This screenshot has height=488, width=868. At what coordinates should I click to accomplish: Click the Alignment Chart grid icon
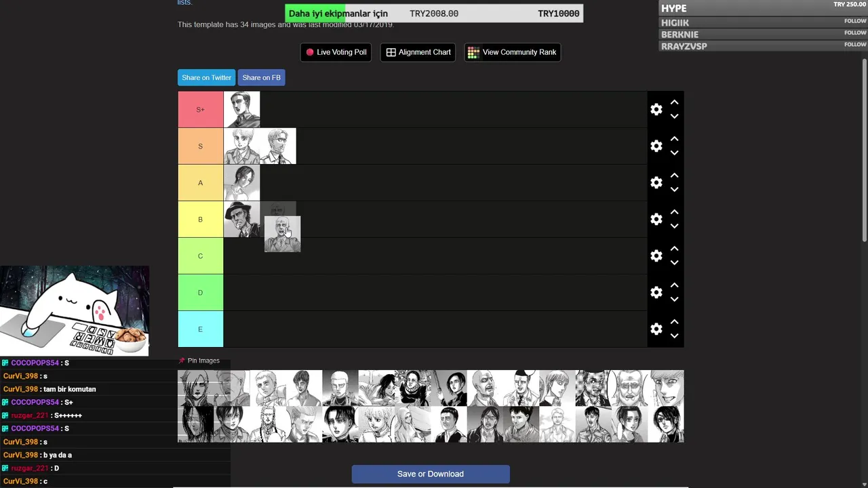tap(391, 52)
